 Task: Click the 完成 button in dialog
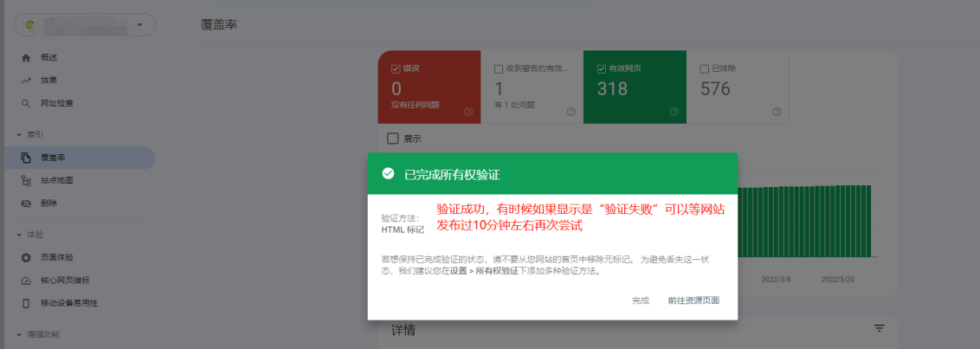640,301
